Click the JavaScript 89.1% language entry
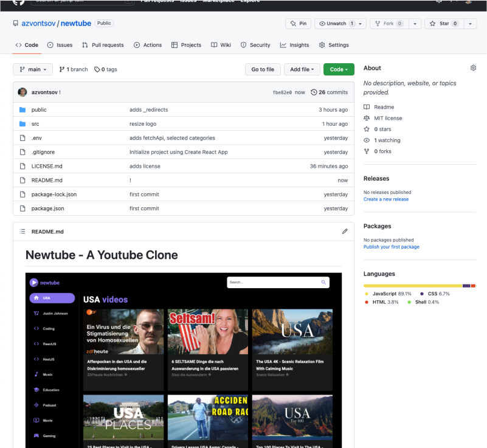 pos(388,294)
